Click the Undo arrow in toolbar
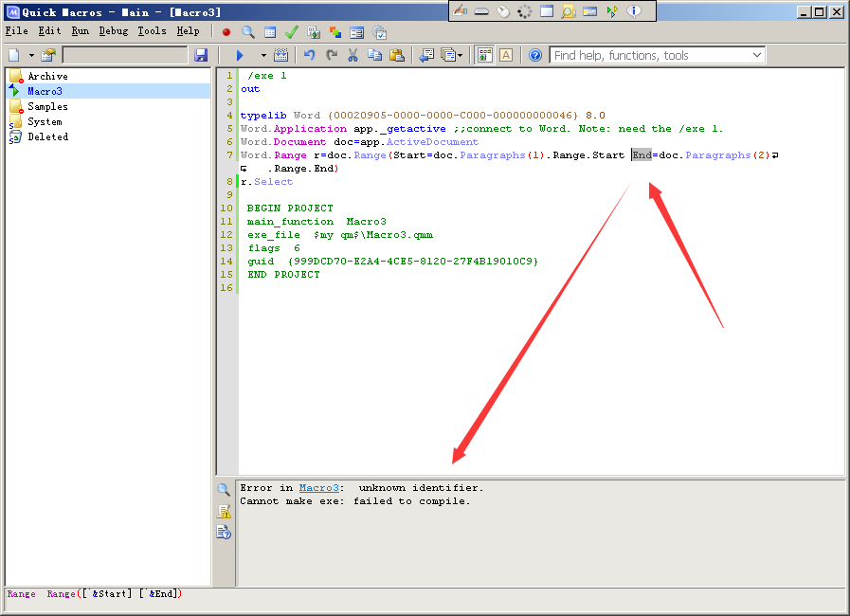Viewport: 850px width, 616px height. pyautogui.click(x=309, y=56)
